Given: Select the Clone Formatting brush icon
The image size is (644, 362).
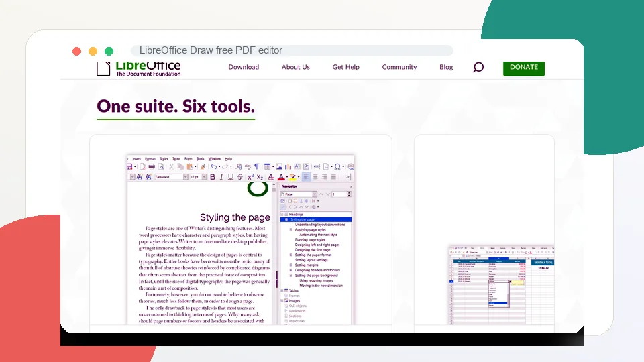Looking at the screenshot, I should (x=203, y=166).
